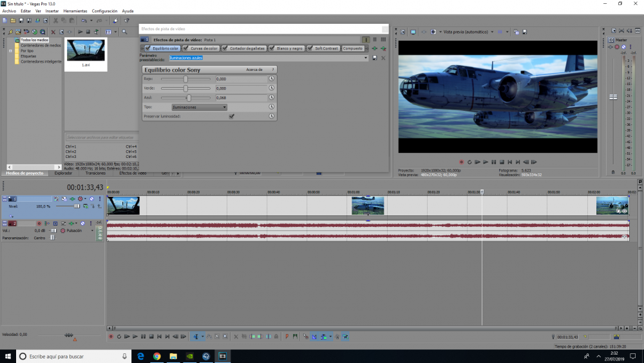Click the Import Media lightning icon
644x363 pixels.
coord(11,32)
